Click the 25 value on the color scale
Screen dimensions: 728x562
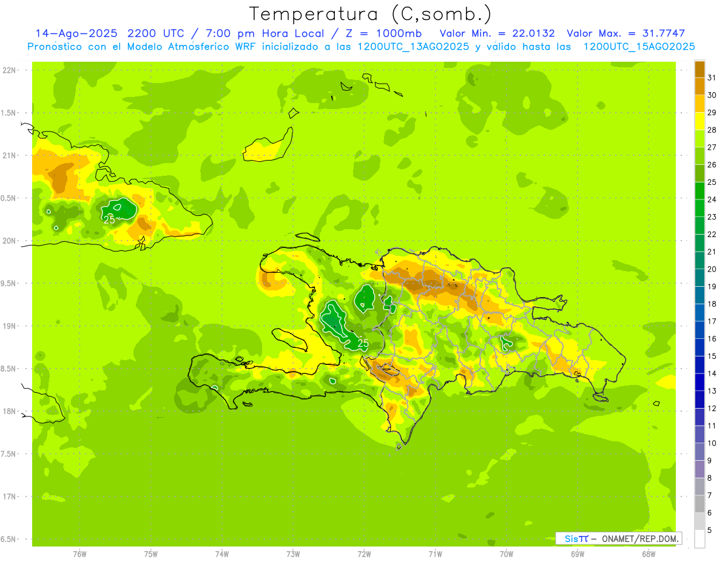coord(712,182)
